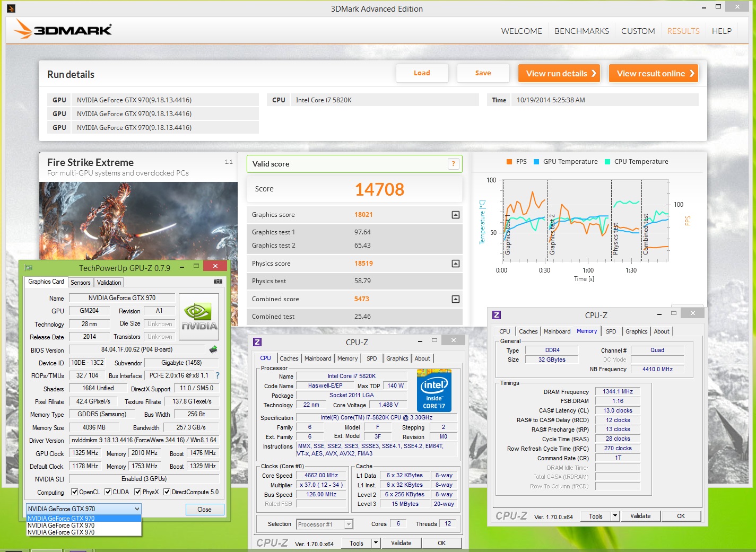Select the highlighted first GTX 970 entry in the list

click(84, 519)
